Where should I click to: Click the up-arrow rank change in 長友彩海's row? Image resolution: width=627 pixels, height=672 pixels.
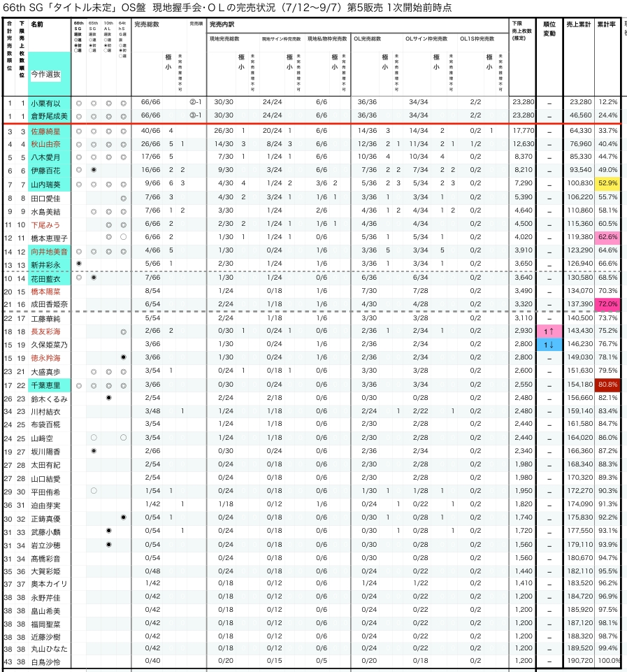tap(549, 331)
